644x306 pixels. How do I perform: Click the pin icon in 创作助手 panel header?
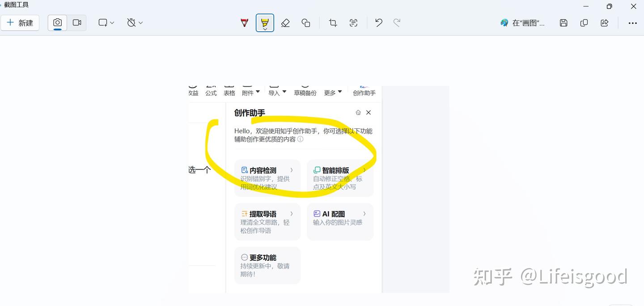click(x=358, y=113)
